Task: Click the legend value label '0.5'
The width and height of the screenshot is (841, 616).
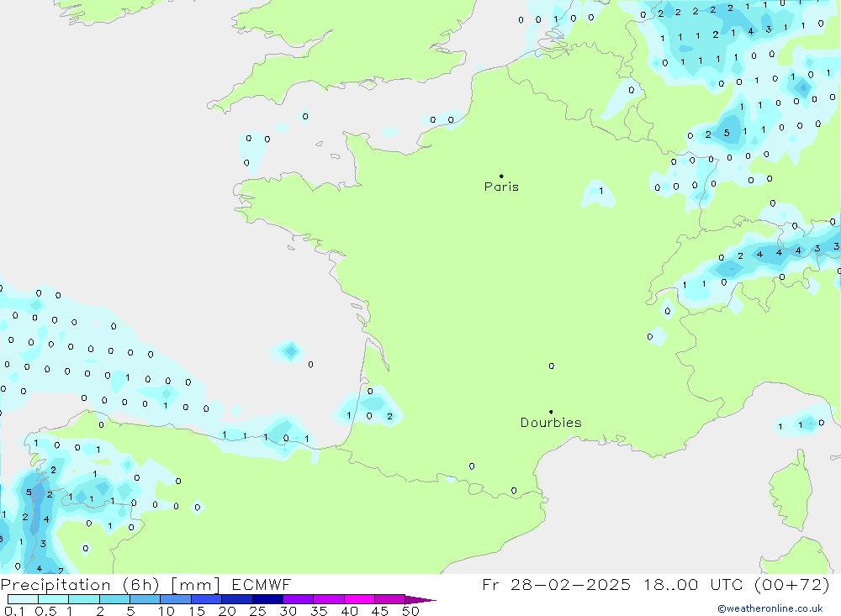Action: 45,611
